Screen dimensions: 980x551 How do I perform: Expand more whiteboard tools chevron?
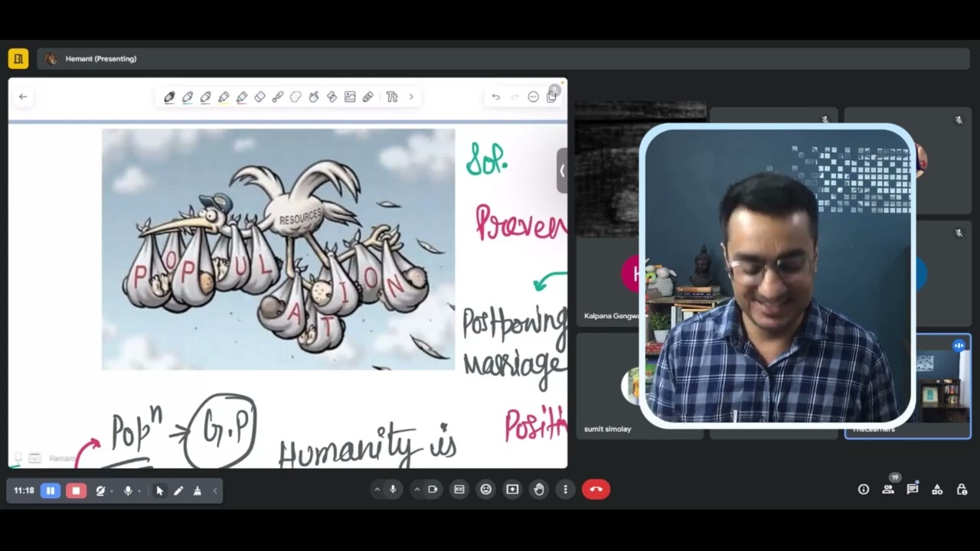[x=411, y=96]
